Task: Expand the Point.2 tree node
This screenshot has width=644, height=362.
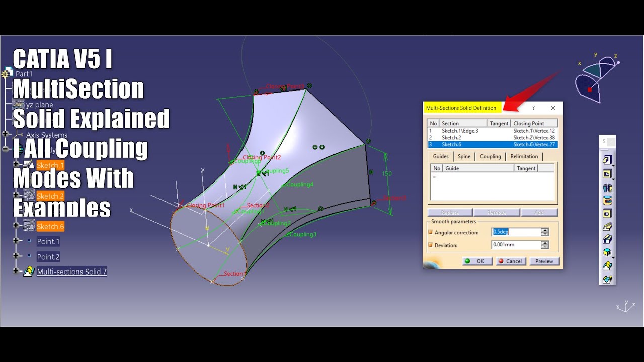Action: [16, 256]
